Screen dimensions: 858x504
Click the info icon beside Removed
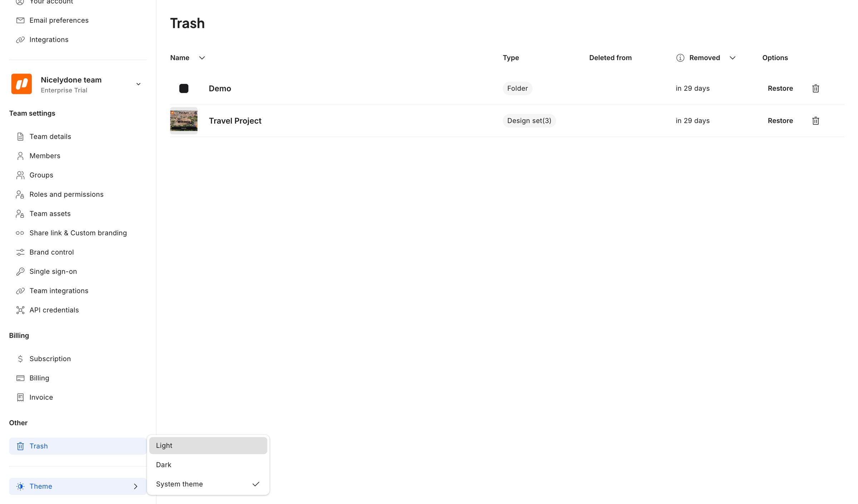coord(680,58)
